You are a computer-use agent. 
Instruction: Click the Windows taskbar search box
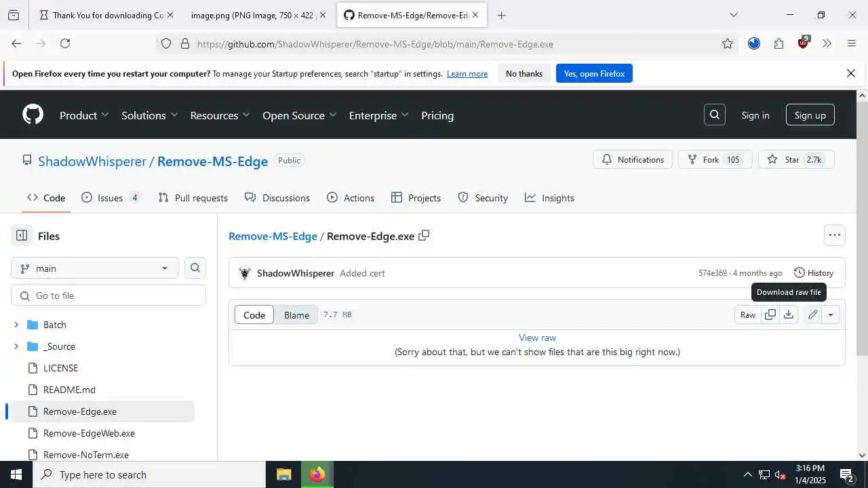pyautogui.click(x=149, y=474)
